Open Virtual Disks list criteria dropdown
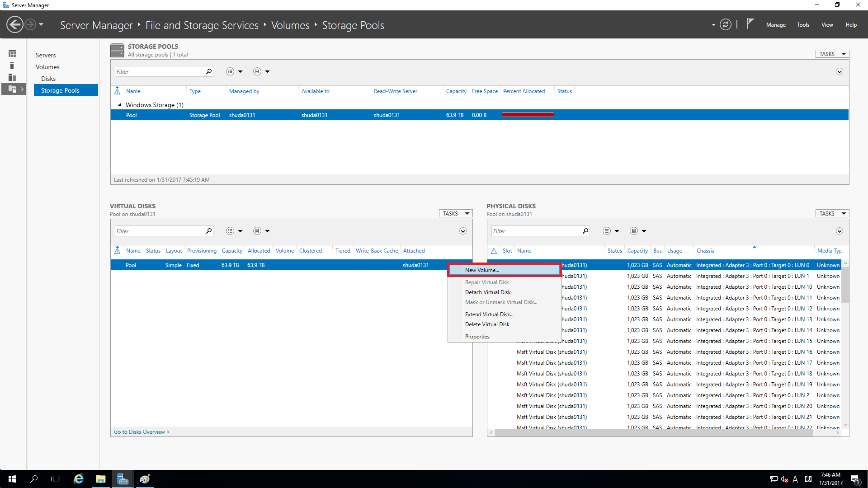Viewport: 868px width, 488px height. 234,231
